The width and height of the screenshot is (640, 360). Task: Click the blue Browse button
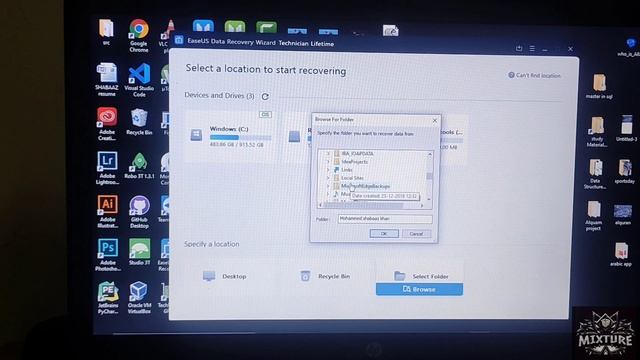tap(419, 289)
